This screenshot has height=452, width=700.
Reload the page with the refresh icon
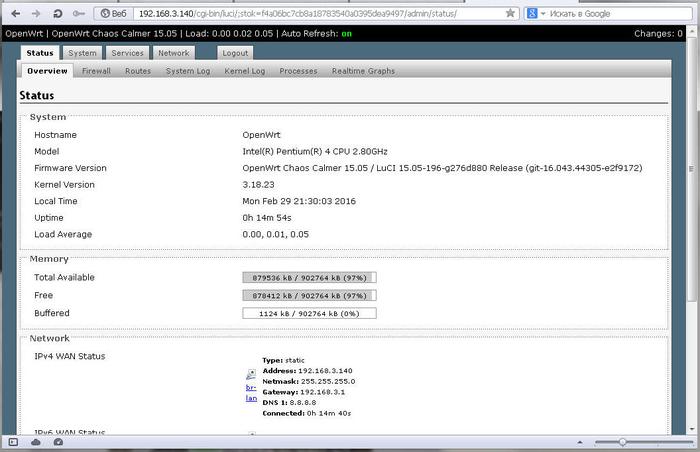[57, 13]
